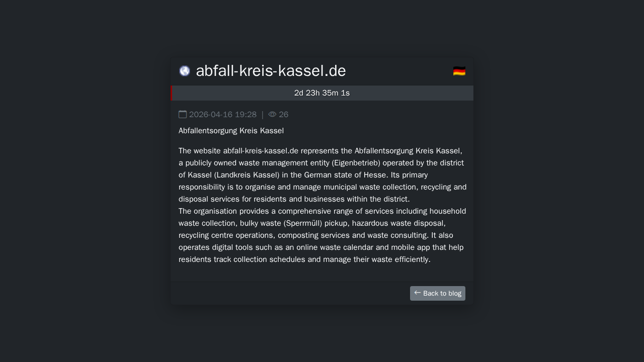Click the view count number 26
This screenshot has width=644, height=362.
tap(284, 115)
